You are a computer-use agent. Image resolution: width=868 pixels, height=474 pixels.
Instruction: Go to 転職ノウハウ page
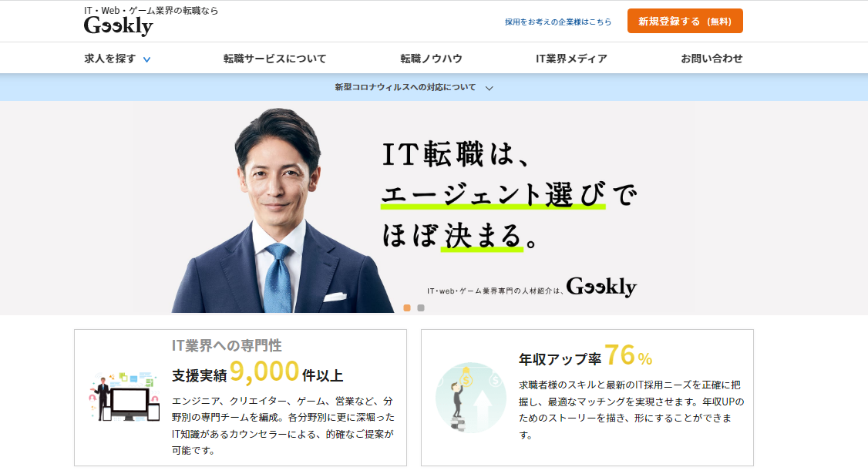tap(431, 59)
